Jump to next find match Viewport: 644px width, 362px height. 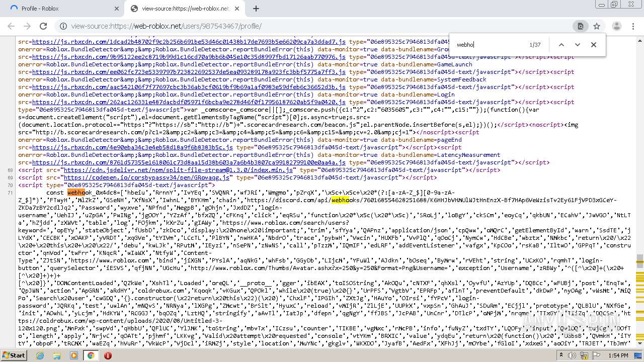578,45
